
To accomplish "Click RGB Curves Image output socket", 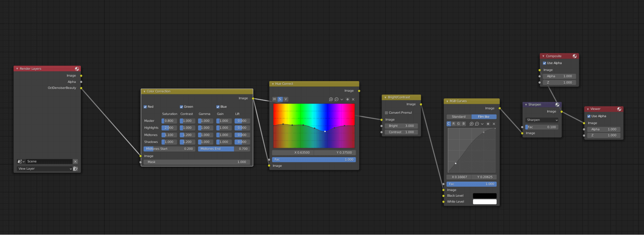I will pos(500,108).
